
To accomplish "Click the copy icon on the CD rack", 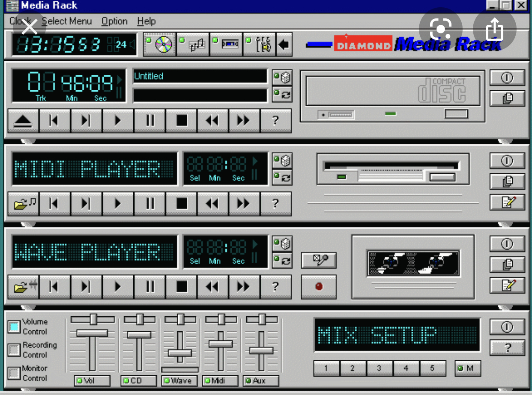I will (507, 98).
